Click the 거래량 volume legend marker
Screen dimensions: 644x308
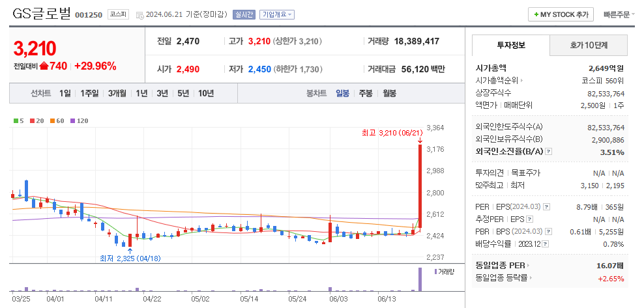pyautogui.click(x=436, y=272)
